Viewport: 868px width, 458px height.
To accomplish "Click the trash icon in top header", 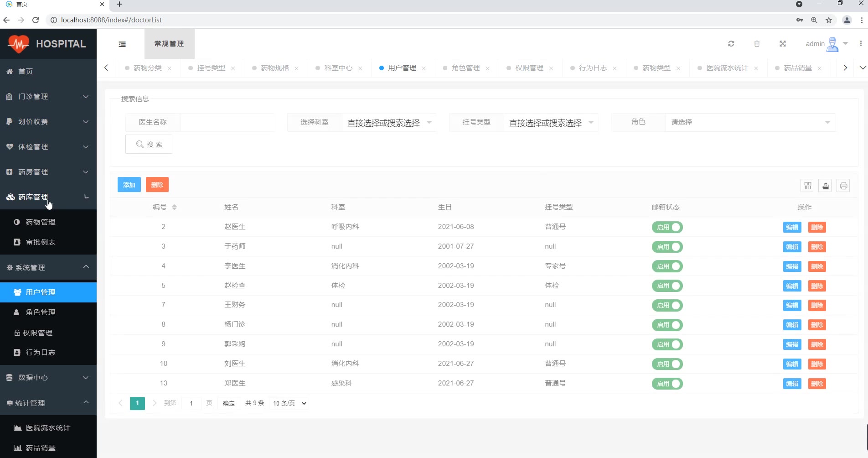I will [757, 44].
